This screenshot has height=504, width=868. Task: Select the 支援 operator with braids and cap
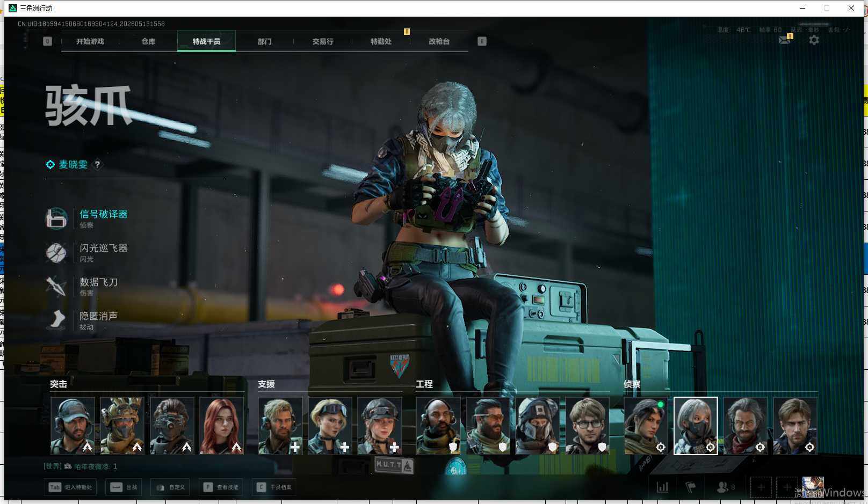379,426
